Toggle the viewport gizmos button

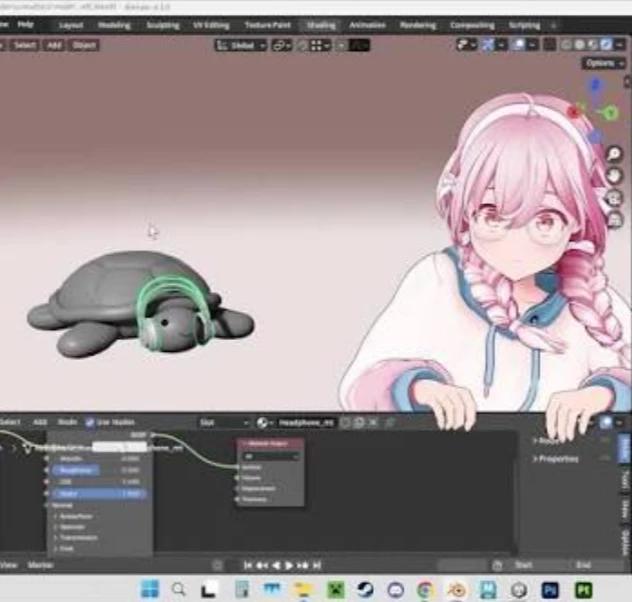[x=488, y=44]
